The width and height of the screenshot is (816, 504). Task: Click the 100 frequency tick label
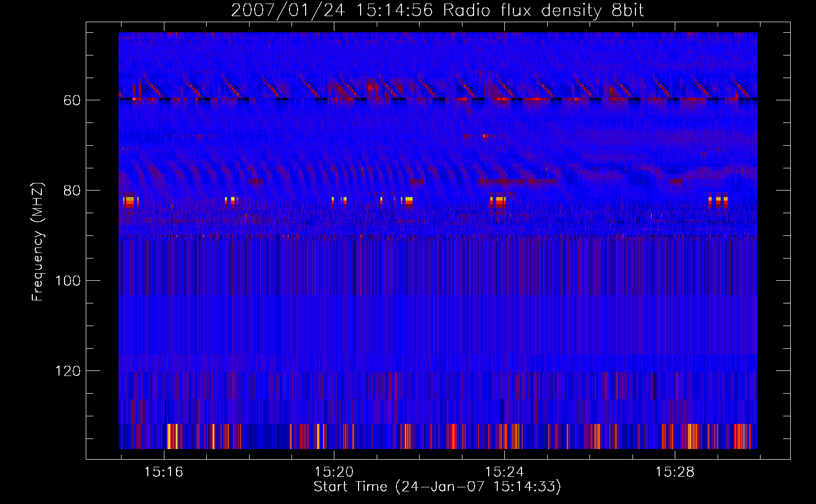(68, 281)
